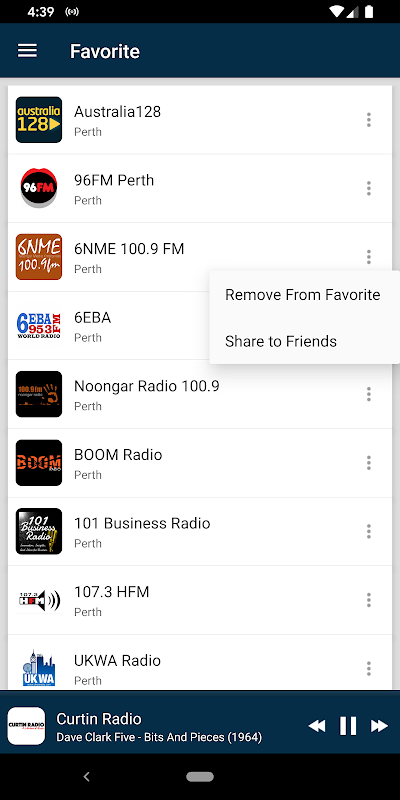Play the 101 Business Radio station

tap(200, 531)
